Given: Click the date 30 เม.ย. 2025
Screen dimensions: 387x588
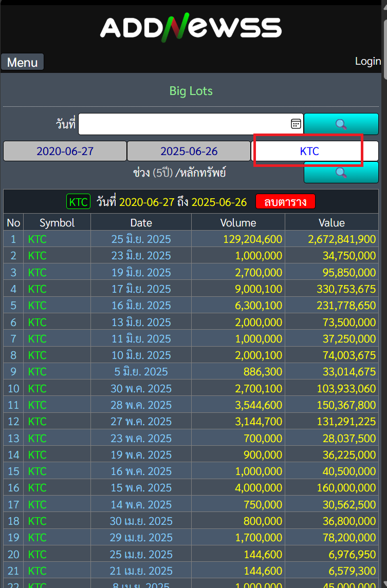Looking at the screenshot, I should point(141,521).
